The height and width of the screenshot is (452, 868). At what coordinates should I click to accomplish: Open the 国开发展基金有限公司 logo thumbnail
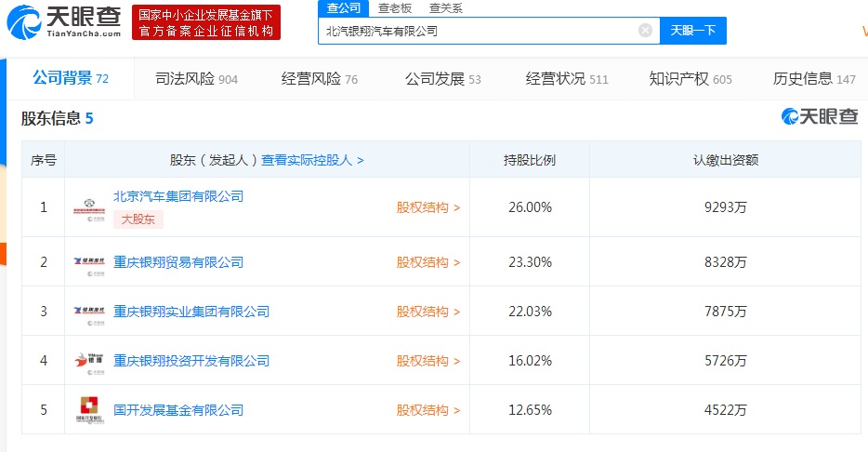click(x=89, y=410)
